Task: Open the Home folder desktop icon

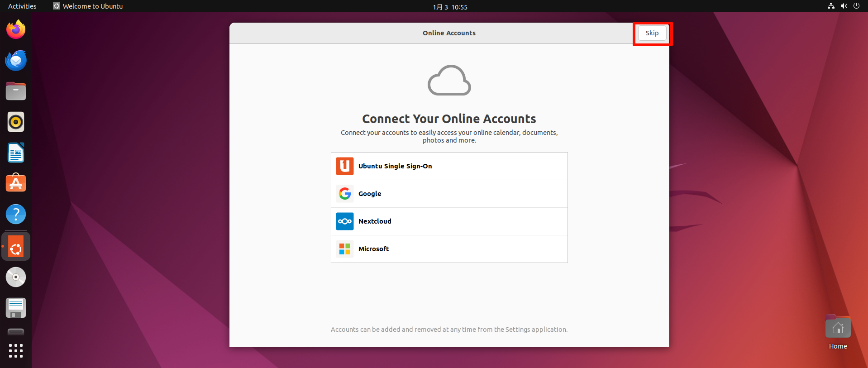Action: click(x=838, y=332)
